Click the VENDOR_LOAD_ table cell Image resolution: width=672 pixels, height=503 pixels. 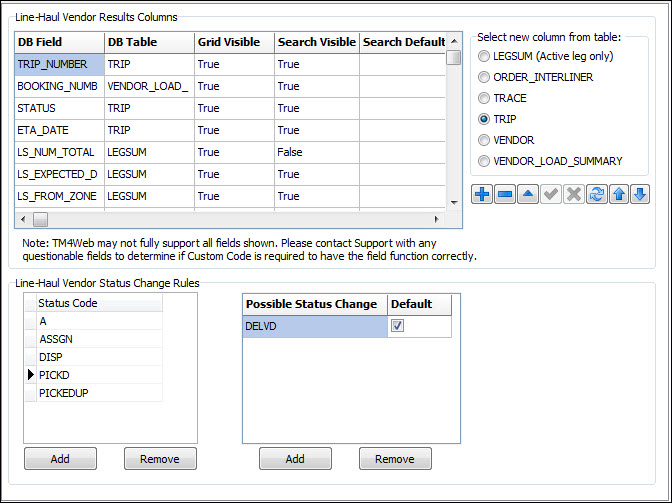(149, 87)
